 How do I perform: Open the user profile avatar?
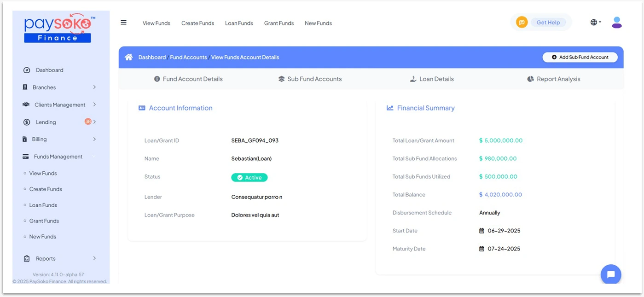coord(617,22)
